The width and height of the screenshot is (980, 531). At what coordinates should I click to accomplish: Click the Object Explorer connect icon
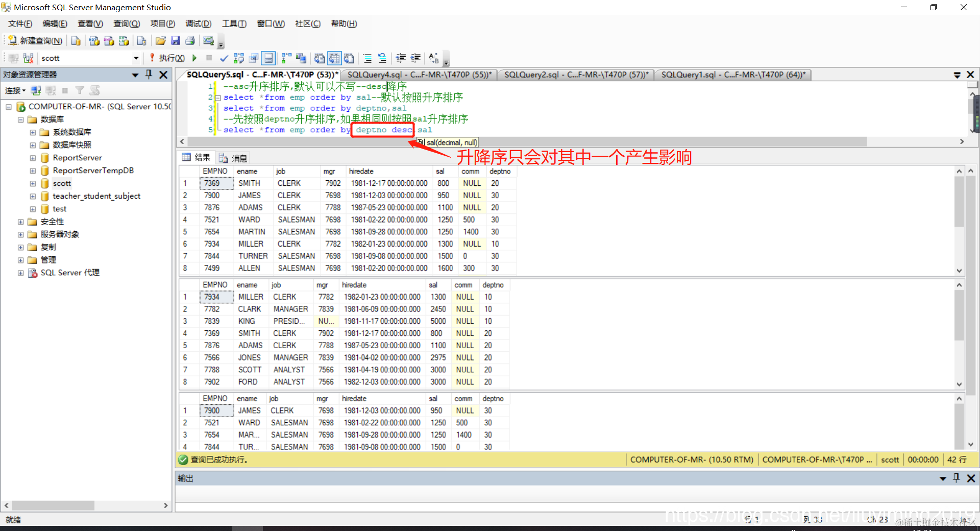[x=36, y=90]
